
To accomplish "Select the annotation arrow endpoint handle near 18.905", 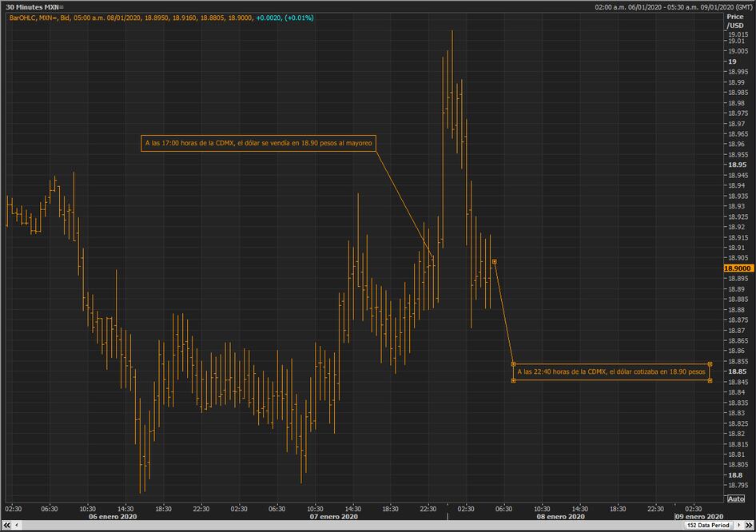I will (495, 261).
